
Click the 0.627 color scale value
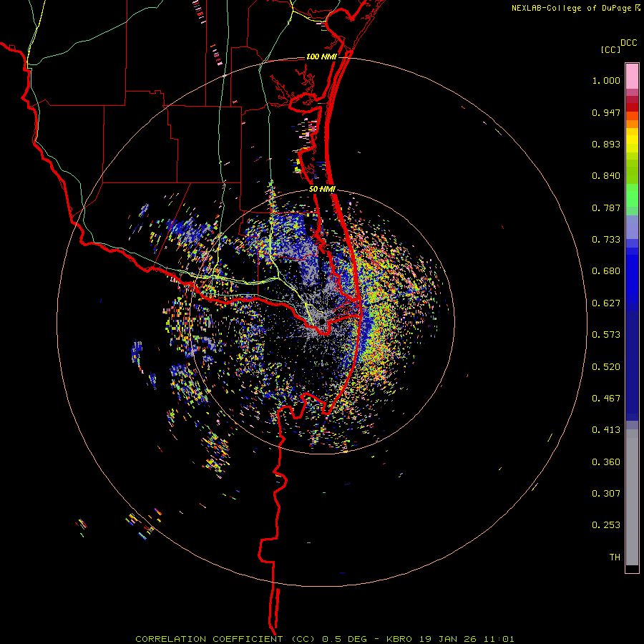[606, 303]
